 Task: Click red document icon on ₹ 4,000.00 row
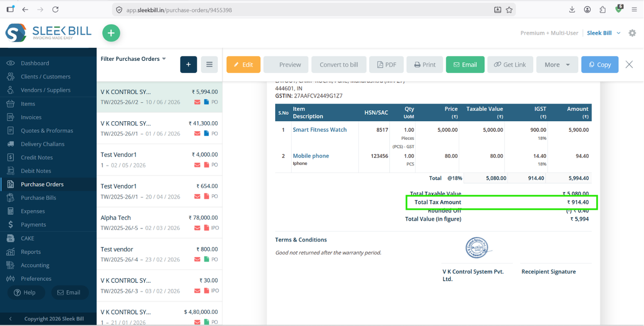[x=206, y=165]
